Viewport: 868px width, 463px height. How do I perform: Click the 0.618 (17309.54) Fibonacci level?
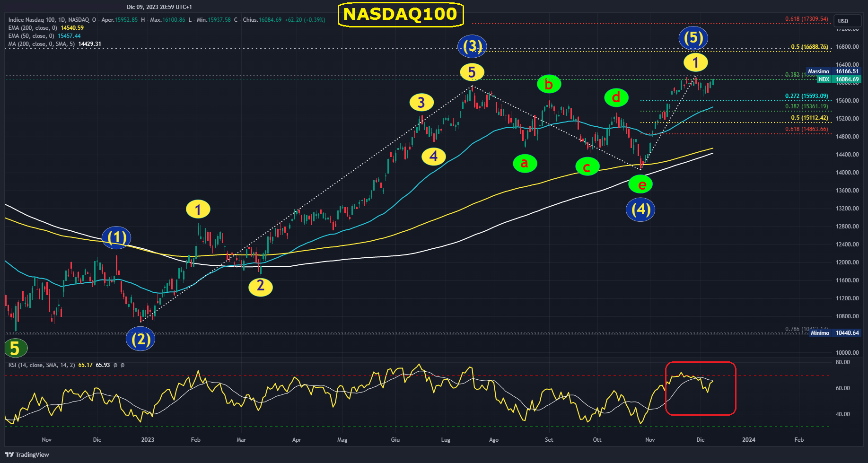coord(807,19)
